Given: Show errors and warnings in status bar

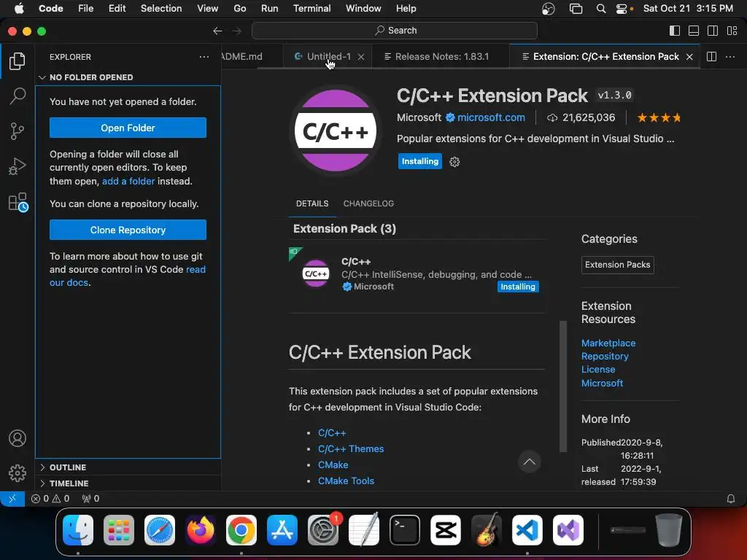Looking at the screenshot, I should click(x=50, y=499).
